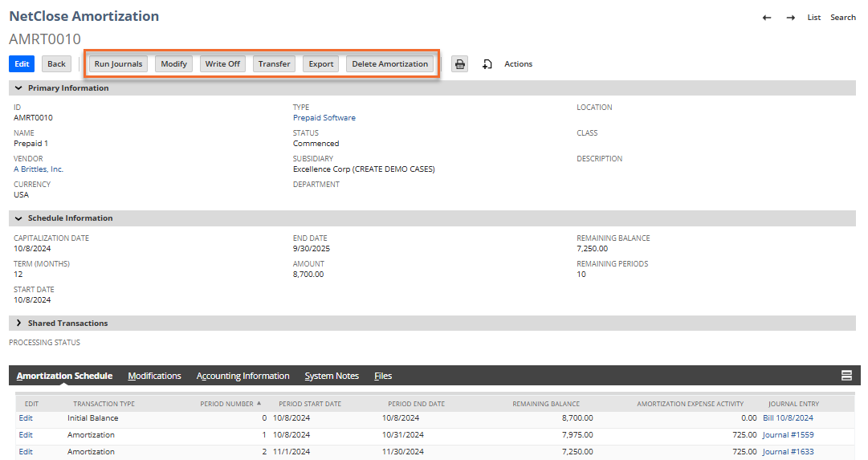Open Journal #1559 link
The height and width of the screenshot is (460, 868).
(x=787, y=435)
